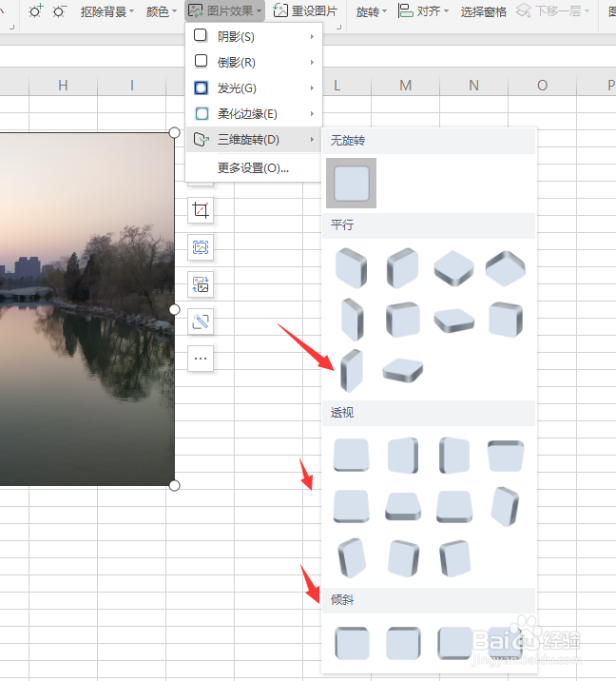Click the picture's top-right resize handle

[x=175, y=133]
